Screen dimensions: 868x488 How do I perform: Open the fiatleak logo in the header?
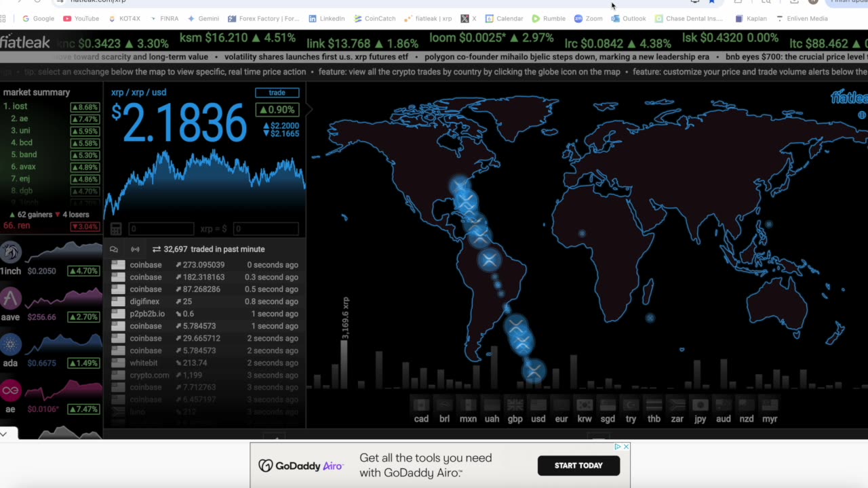[25, 42]
